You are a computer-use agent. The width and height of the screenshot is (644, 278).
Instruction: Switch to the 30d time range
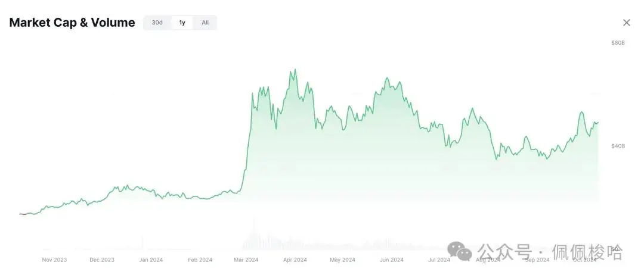point(157,23)
